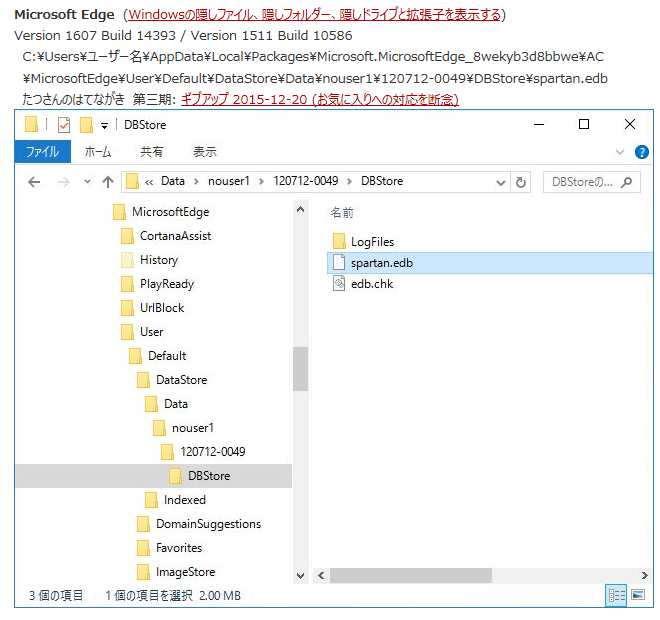Go forward with the right arrow
The height and width of the screenshot is (620, 660).
[x=64, y=182]
